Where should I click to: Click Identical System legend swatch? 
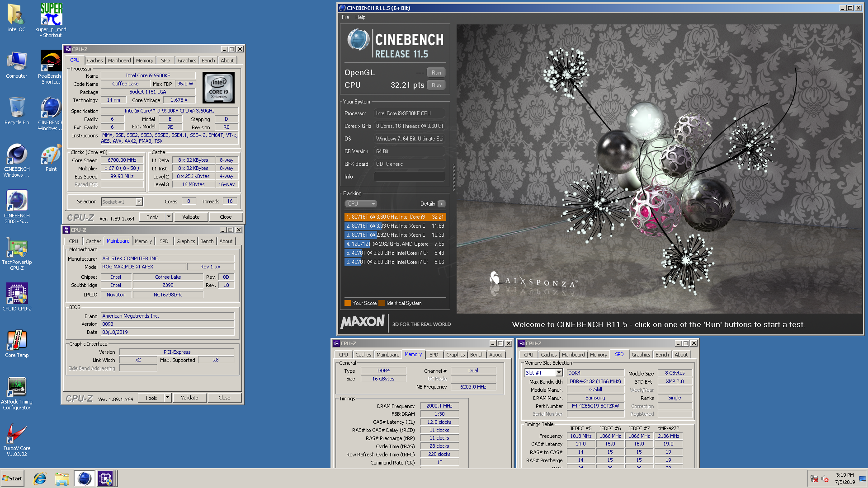[x=382, y=303]
